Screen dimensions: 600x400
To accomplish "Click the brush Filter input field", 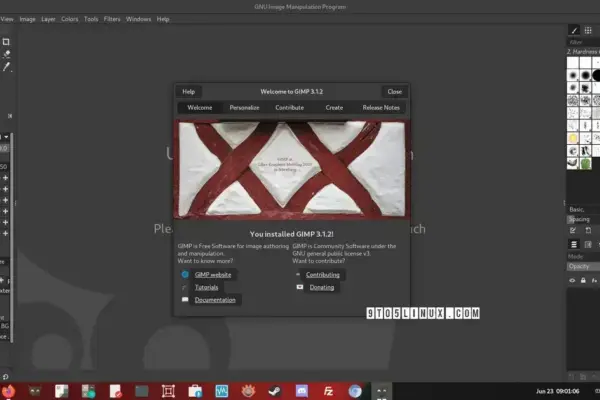I will pyautogui.click(x=583, y=42).
